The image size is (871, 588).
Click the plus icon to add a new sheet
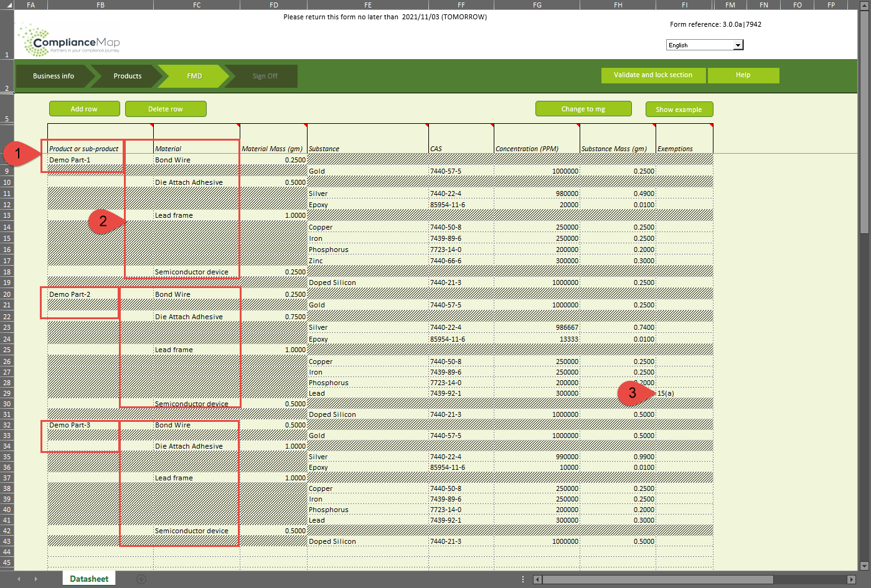(x=141, y=578)
